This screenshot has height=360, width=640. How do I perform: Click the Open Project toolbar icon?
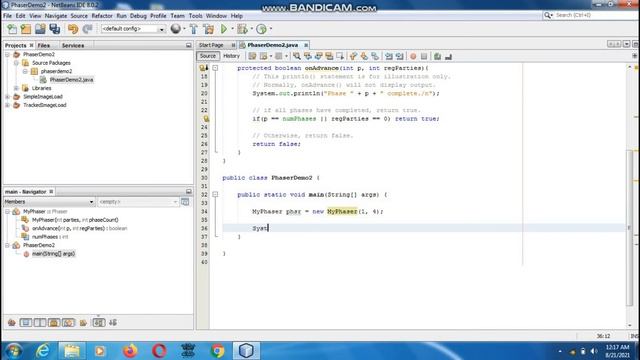pos(40,29)
